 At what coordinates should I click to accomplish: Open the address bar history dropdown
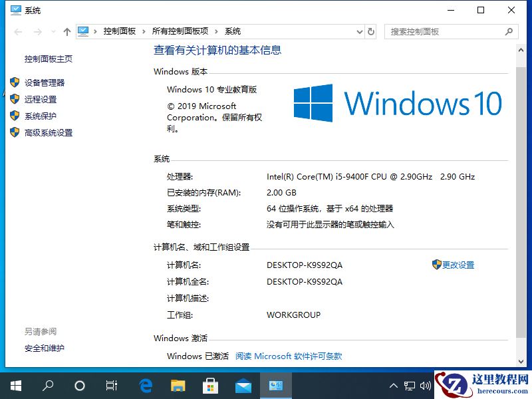[x=359, y=31]
